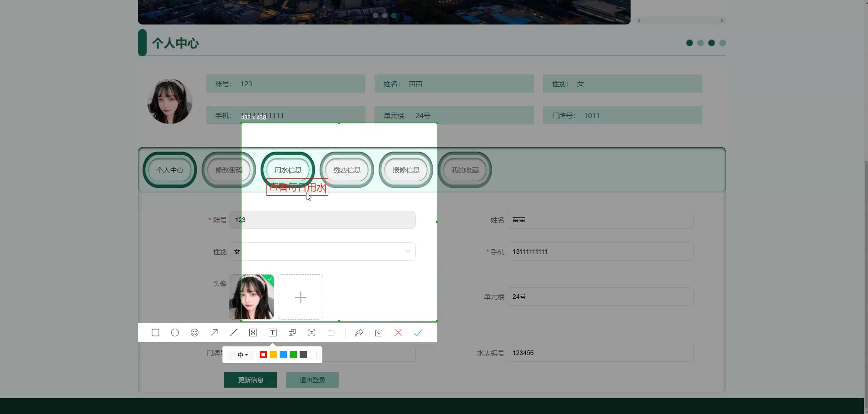
Task: Select the text annotation tool
Action: [272, 333]
